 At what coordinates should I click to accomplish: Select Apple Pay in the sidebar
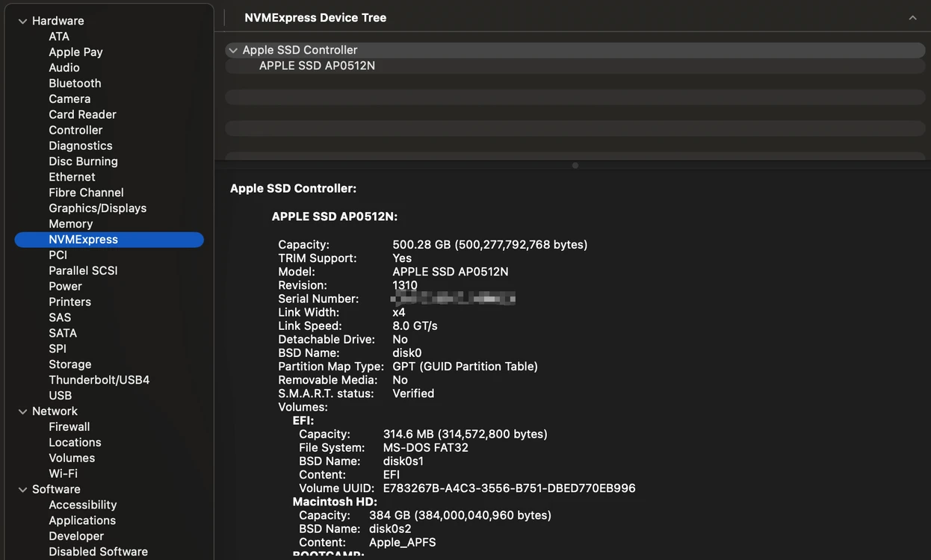(x=75, y=52)
